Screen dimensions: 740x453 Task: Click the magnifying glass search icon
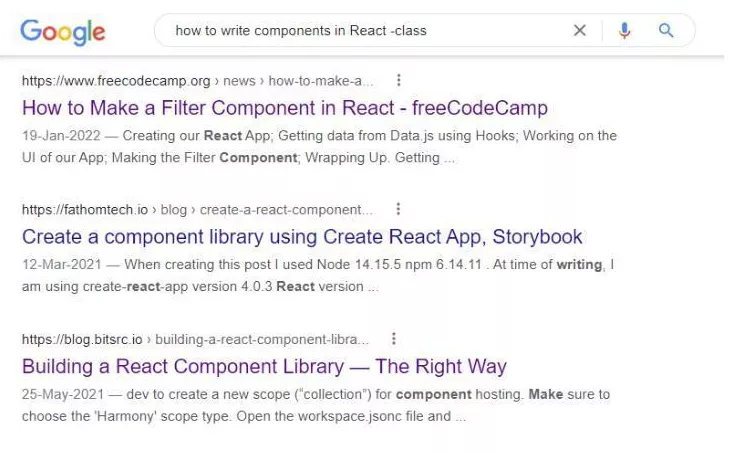[666, 31]
